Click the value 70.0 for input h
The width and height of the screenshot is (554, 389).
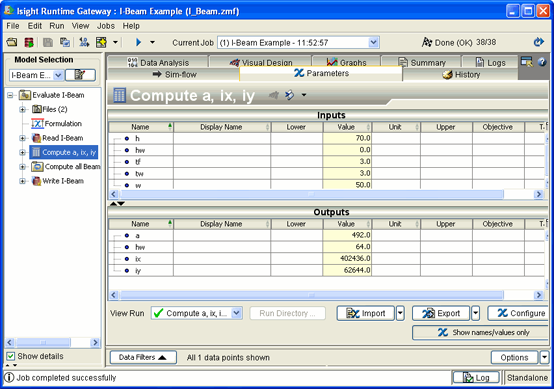pyautogui.click(x=347, y=138)
